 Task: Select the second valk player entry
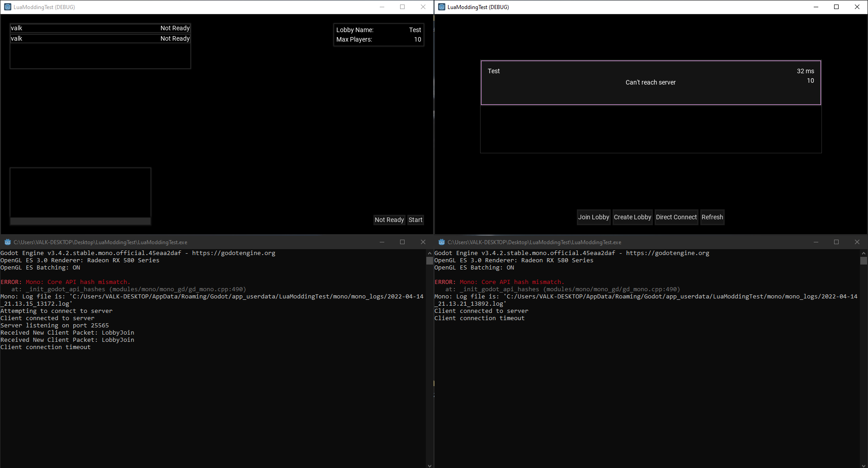tap(99, 38)
